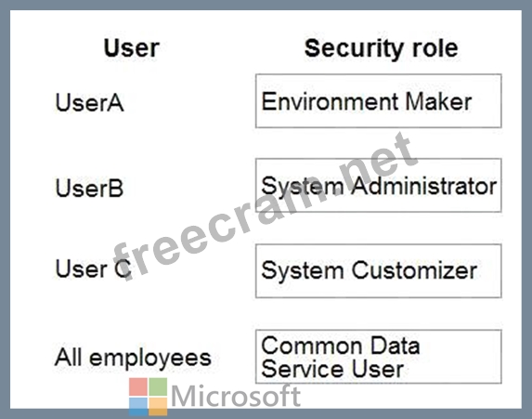532x419 pixels.
Task: Select the UserA label
Action: point(89,102)
